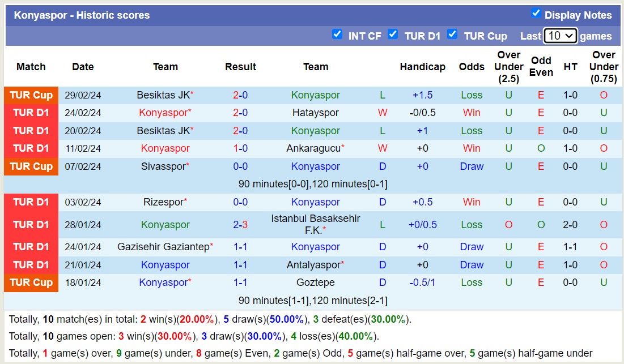The height and width of the screenshot is (364, 624).
Task: Toggle off the TUR D1 filter
Action: [393, 35]
